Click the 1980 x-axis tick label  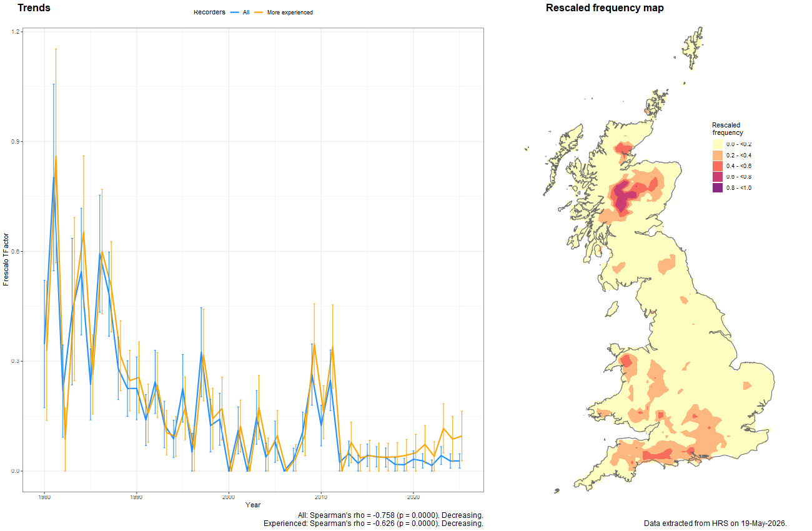44,497
